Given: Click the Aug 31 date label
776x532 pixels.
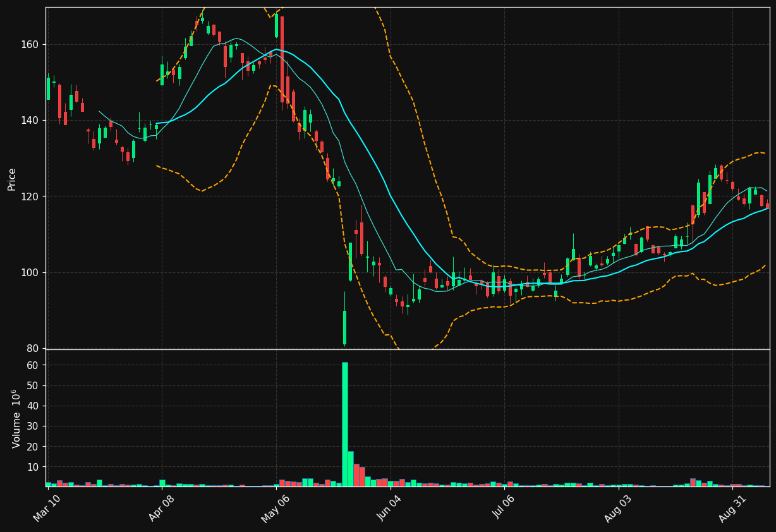Looking at the screenshot, I should [x=731, y=508].
